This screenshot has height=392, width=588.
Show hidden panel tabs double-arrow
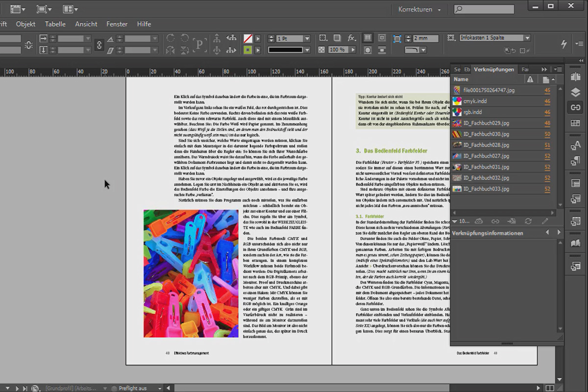coord(544,70)
